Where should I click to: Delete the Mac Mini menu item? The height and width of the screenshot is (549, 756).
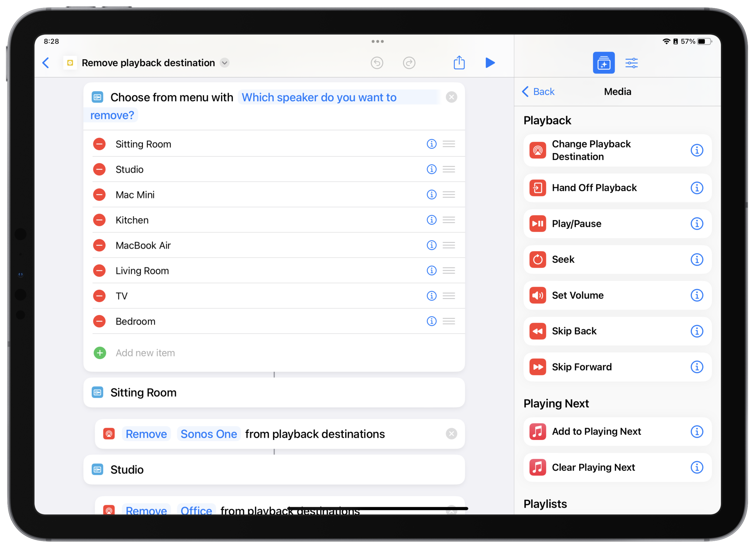click(99, 195)
